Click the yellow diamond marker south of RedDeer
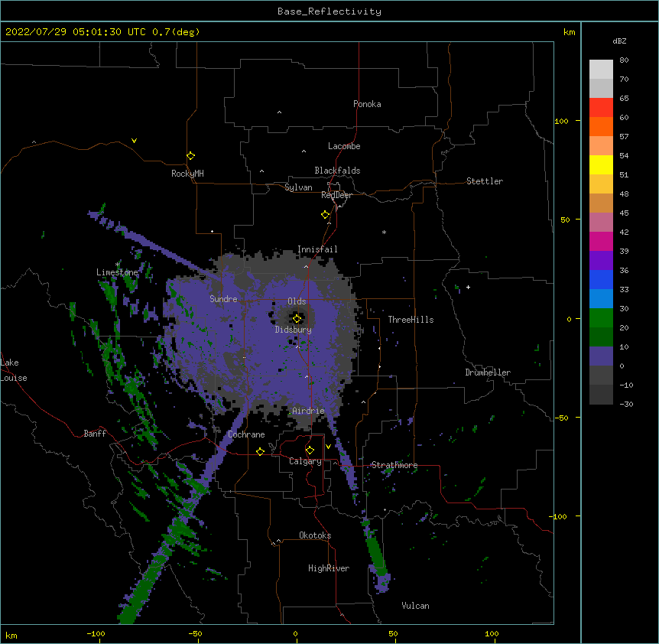This screenshot has height=644, width=659. 326,215
